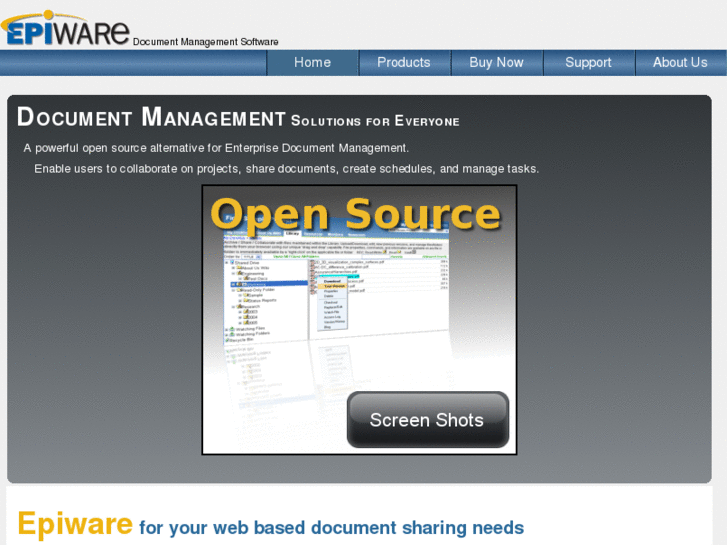
Task: Click 'for your web based document sharing needs'
Action: 332,528
